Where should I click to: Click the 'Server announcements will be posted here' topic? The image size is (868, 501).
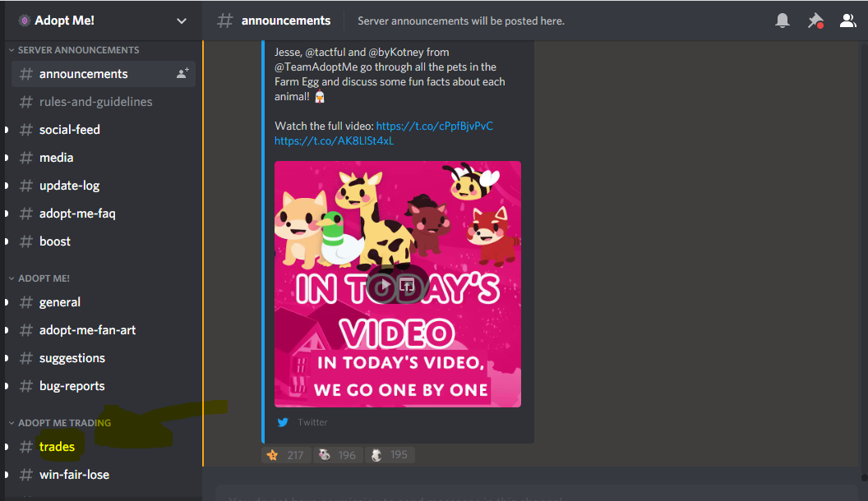(x=460, y=21)
